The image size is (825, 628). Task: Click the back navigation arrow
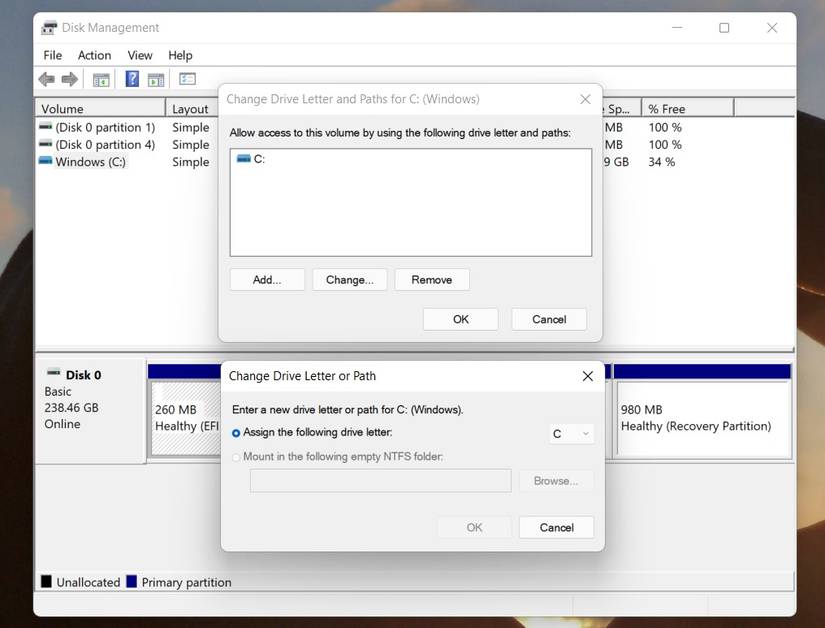point(46,79)
